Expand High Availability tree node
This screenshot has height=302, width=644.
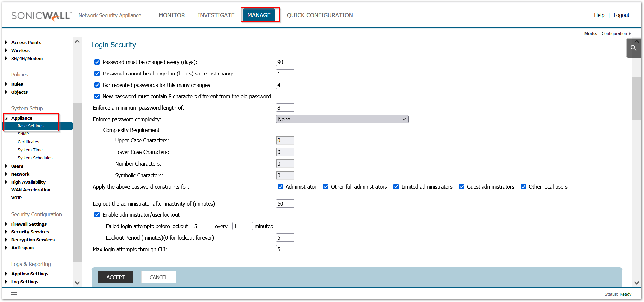click(x=6, y=182)
